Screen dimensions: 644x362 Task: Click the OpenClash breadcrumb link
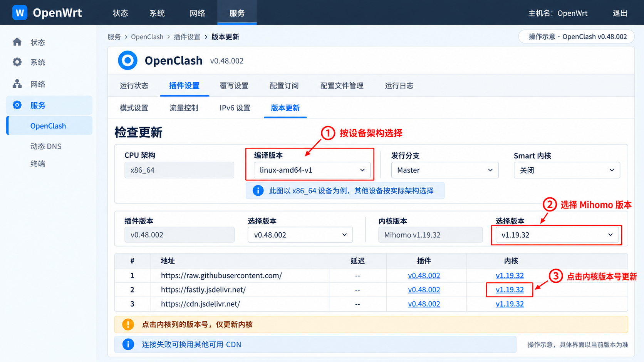tap(147, 37)
